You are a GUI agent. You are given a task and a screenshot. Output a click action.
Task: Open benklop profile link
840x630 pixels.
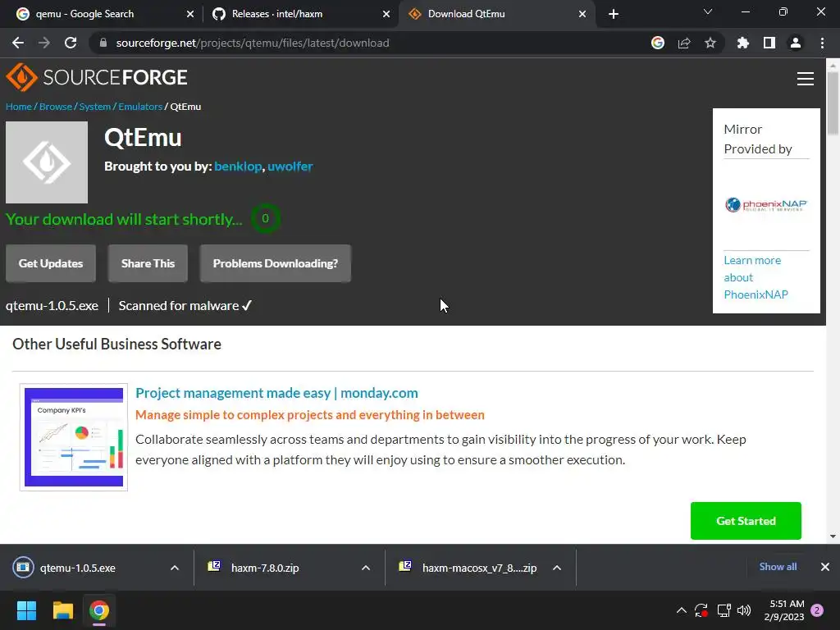point(238,167)
